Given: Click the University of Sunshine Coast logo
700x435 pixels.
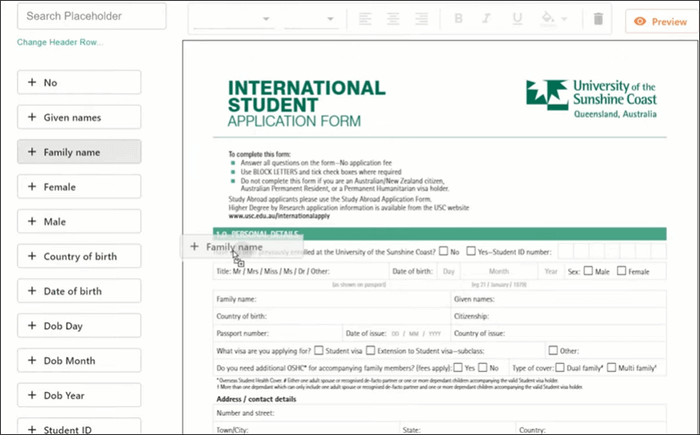Looking at the screenshot, I should coord(591,99).
